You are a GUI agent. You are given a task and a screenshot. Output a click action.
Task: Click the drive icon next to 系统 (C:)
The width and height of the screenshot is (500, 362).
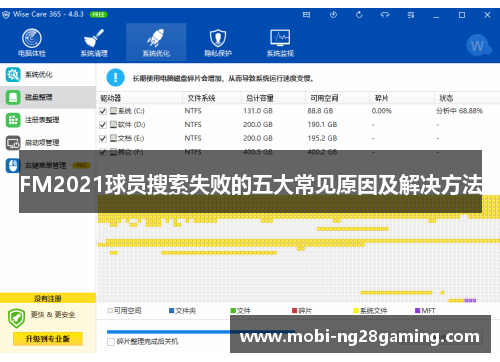pos(114,111)
